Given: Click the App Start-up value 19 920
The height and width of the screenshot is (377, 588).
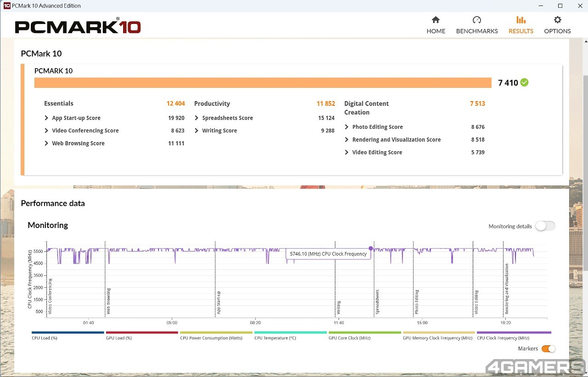Looking at the screenshot, I should [176, 118].
